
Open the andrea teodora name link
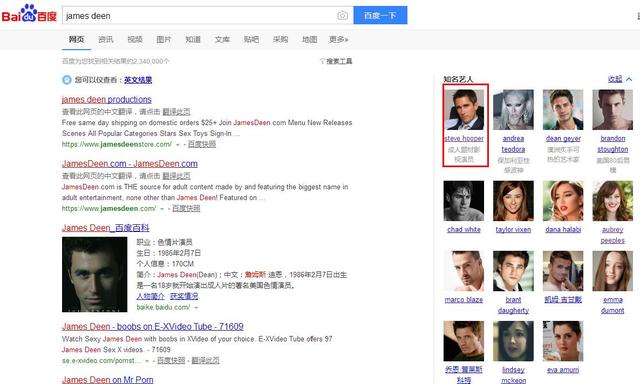pyautogui.click(x=513, y=144)
